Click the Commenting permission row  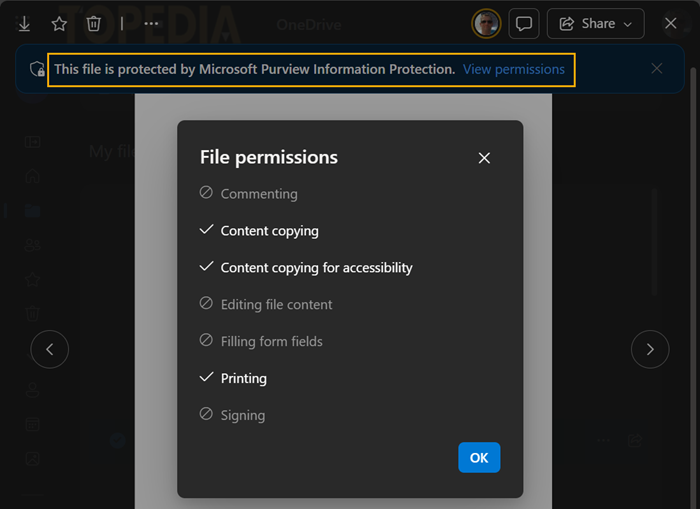249,193
